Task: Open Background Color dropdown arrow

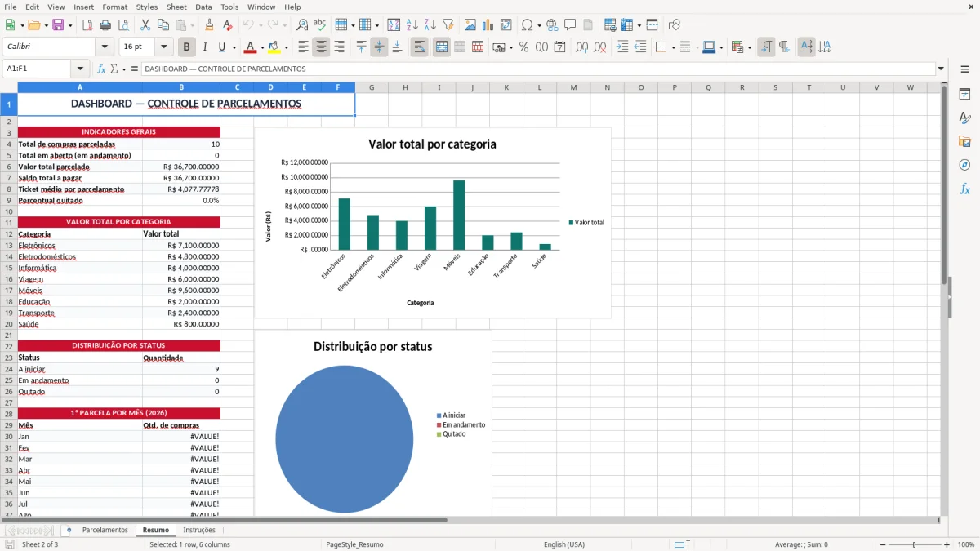Action: 286,48
